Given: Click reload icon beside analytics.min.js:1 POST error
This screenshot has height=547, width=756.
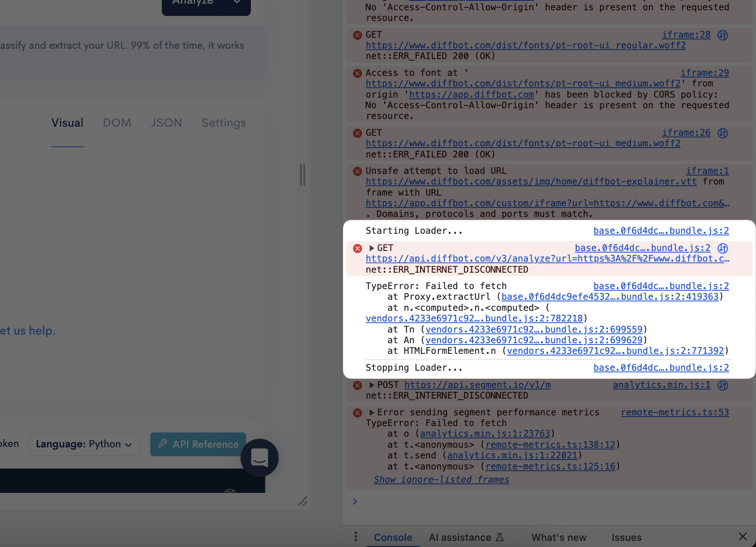Looking at the screenshot, I should tap(723, 385).
